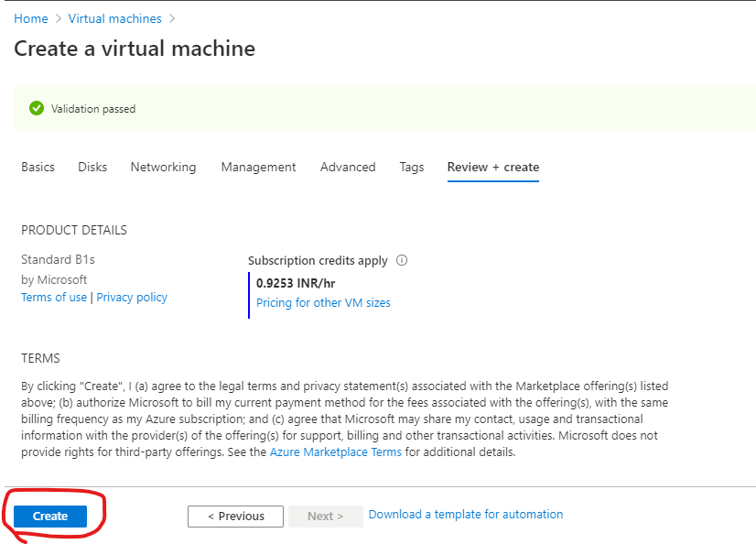This screenshot has height=544, width=756.
Task: Click the Previous button
Action: tap(235, 516)
